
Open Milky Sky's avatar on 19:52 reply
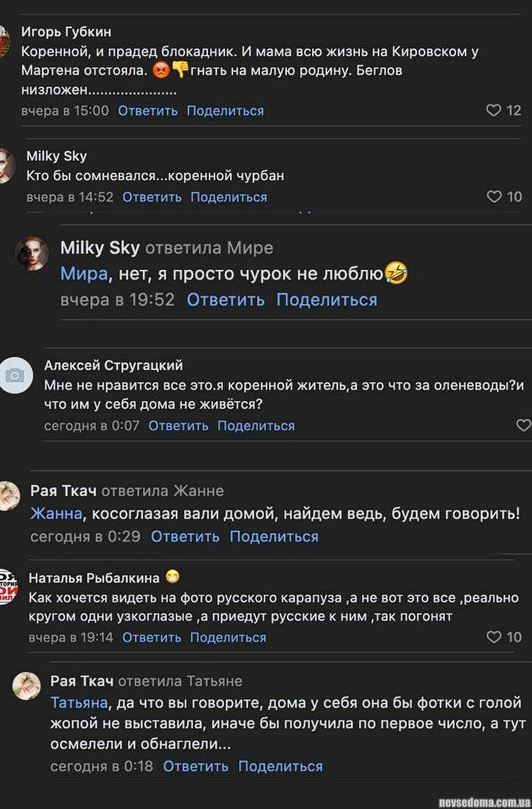click(x=31, y=254)
